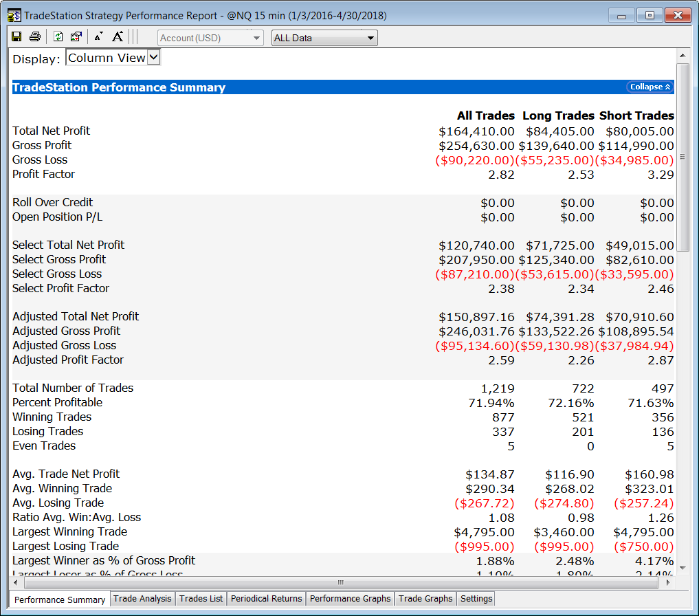Select the ($267.72) average losing trade value
699x616 pixels.
485,504
